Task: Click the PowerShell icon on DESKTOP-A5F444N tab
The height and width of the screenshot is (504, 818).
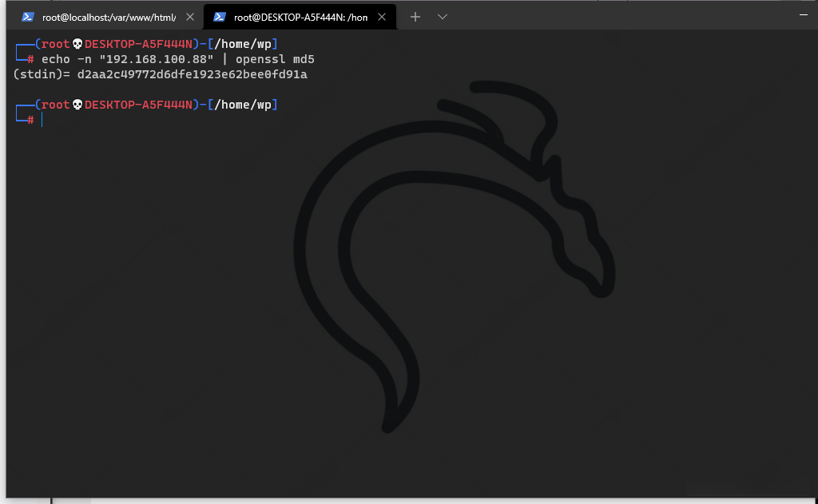Action: pos(220,18)
